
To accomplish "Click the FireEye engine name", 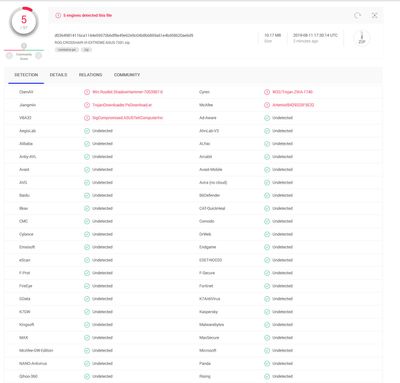I will pos(26,286).
